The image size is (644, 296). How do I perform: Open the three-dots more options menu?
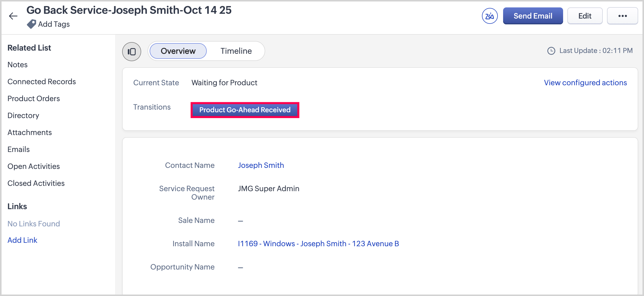pos(622,16)
